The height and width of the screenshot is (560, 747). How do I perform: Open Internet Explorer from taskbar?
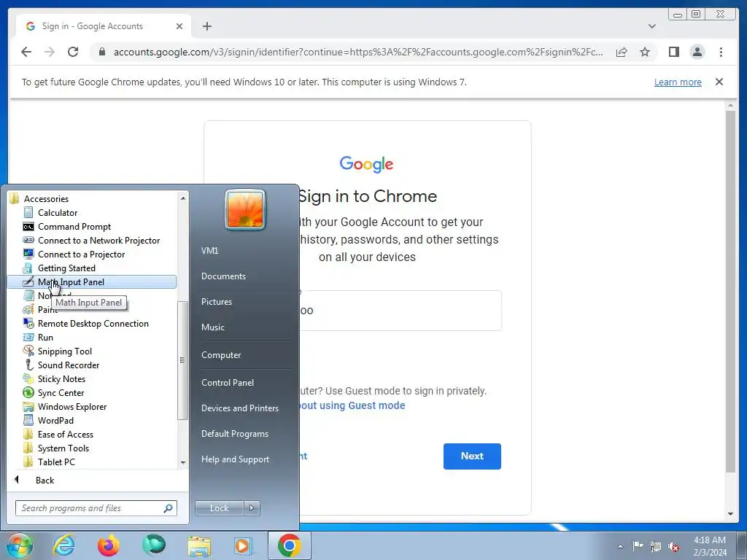[64, 545]
